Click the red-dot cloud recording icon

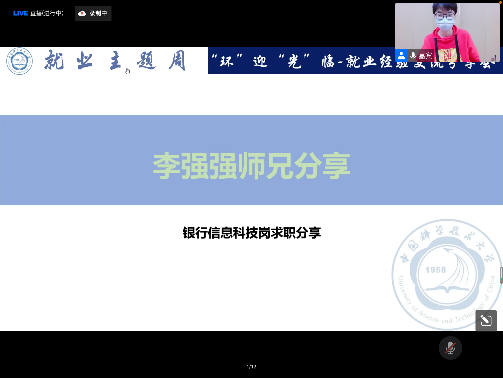coord(82,13)
